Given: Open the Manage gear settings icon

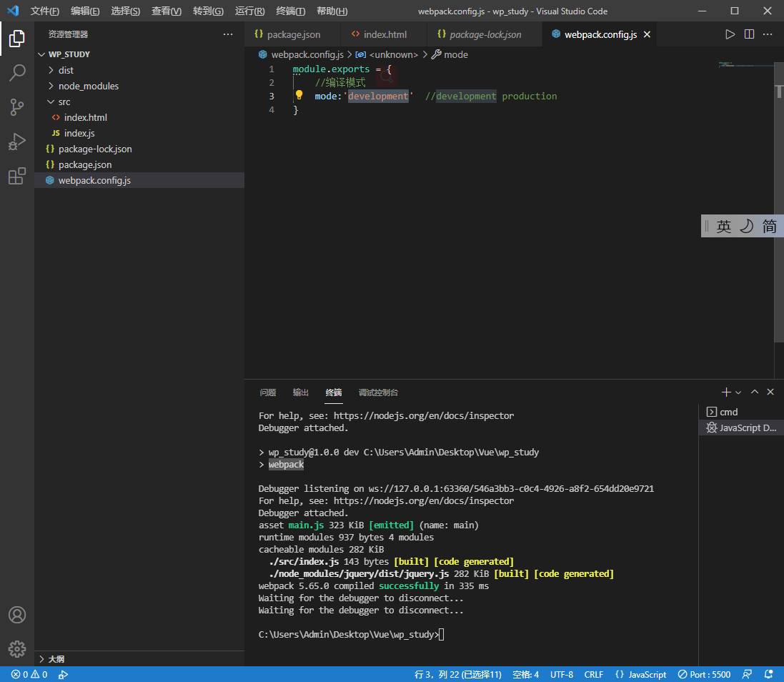Looking at the screenshot, I should (x=17, y=648).
